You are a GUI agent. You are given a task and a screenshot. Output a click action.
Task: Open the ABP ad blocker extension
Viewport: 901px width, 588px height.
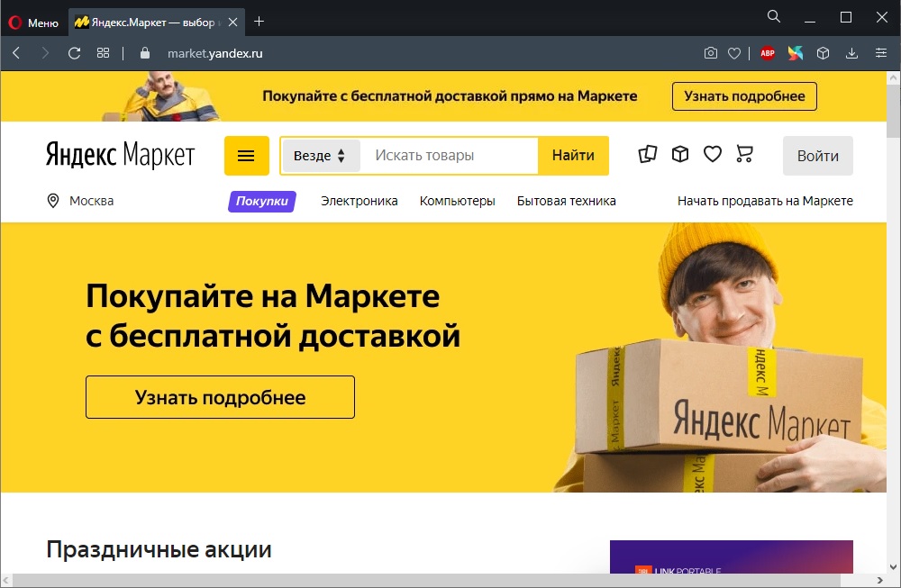tap(768, 53)
